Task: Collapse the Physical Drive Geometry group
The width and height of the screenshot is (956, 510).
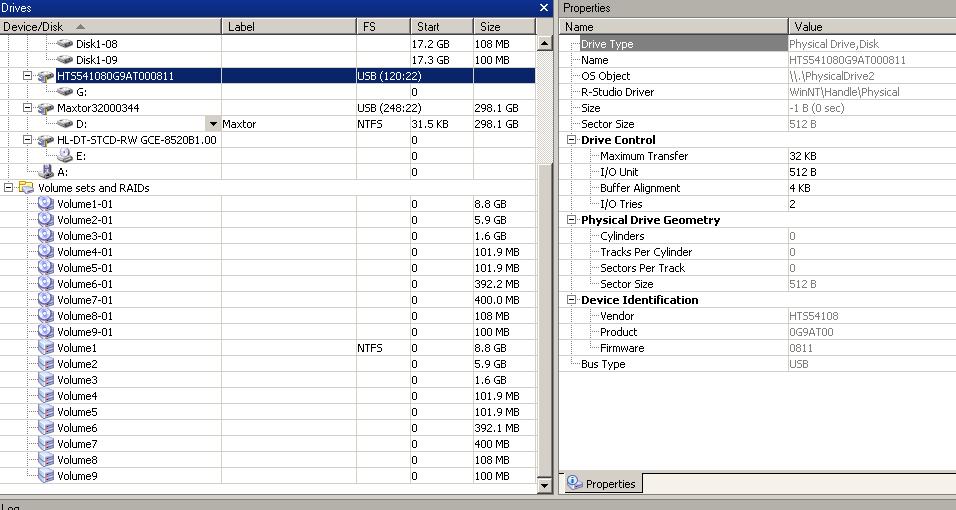Action: (x=571, y=220)
